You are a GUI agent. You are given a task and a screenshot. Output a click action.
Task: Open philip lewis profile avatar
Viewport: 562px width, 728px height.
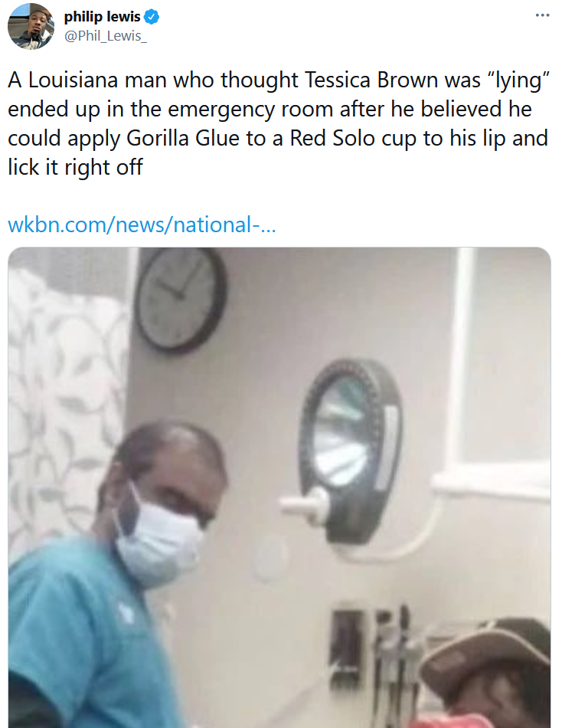[x=31, y=26]
